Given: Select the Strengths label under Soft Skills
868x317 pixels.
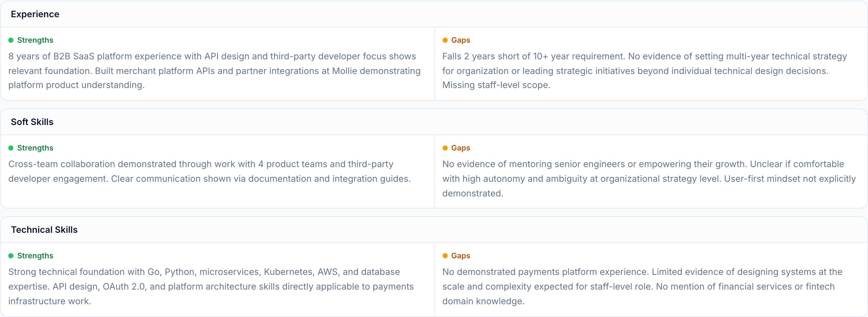Looking at the screenshot, I should [35, 148].
